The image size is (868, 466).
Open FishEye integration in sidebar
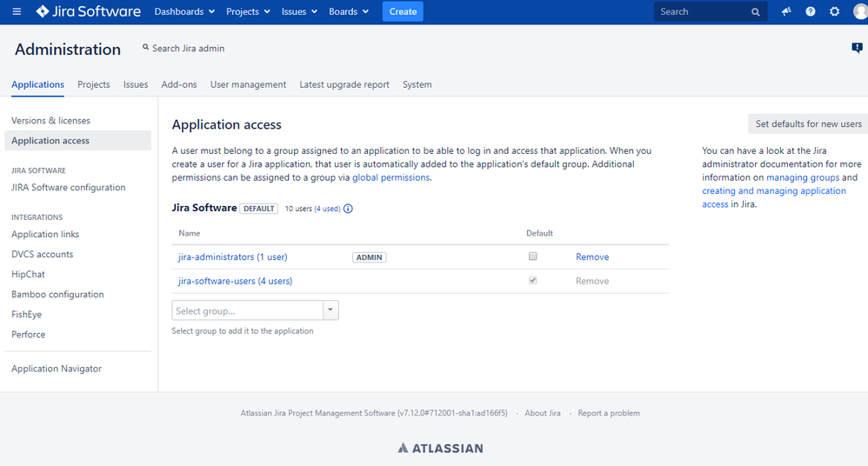tap(27, 315)
